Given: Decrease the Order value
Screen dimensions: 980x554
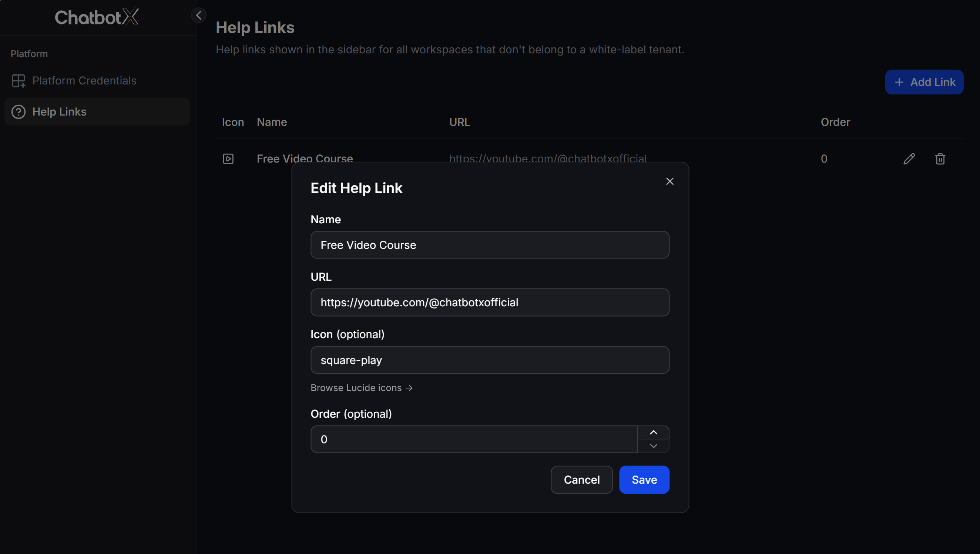Looking at the screenshot, I should [653, 446].
